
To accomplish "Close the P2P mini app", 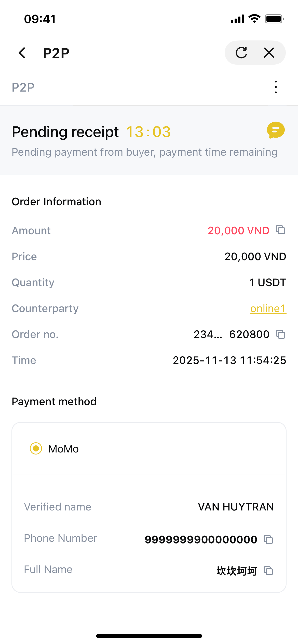I will [x=269, y=53].
